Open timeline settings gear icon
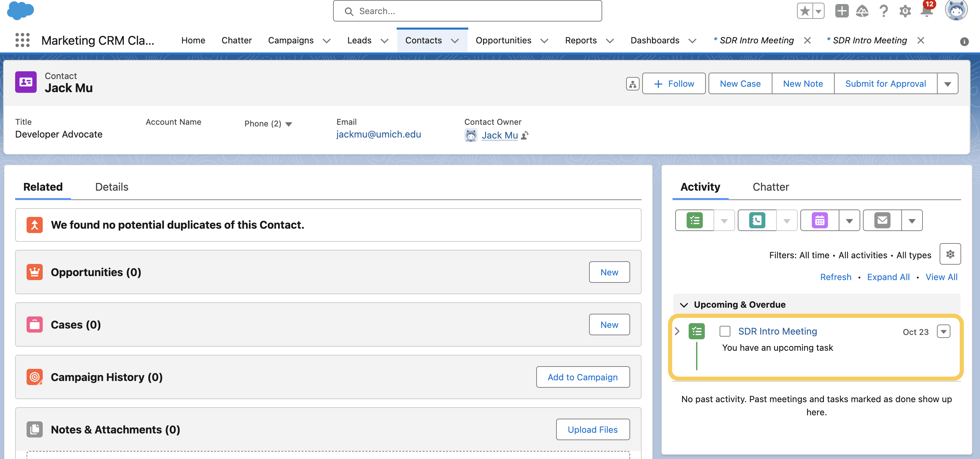 (x=950, y=254)
